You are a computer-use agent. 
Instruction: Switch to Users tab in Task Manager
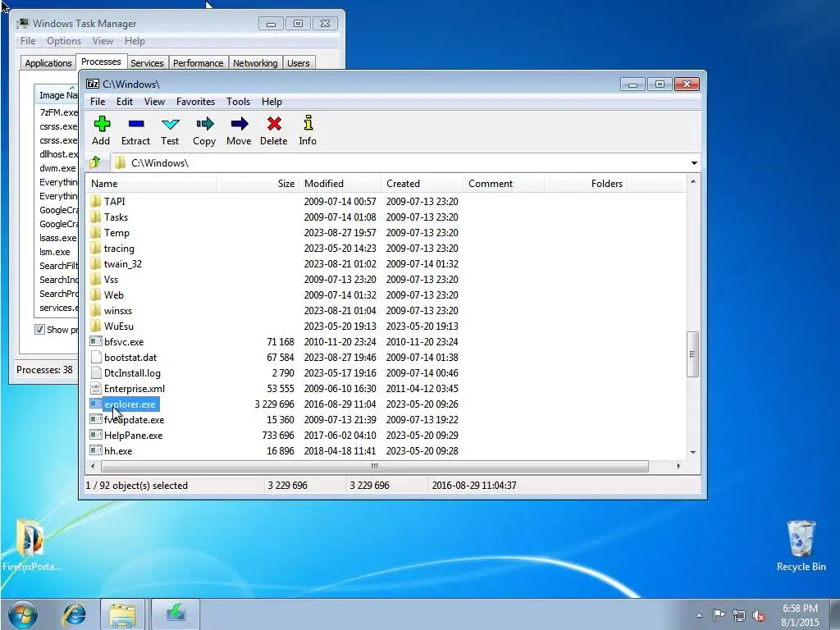pyautogui.click(x=299, y=63)
